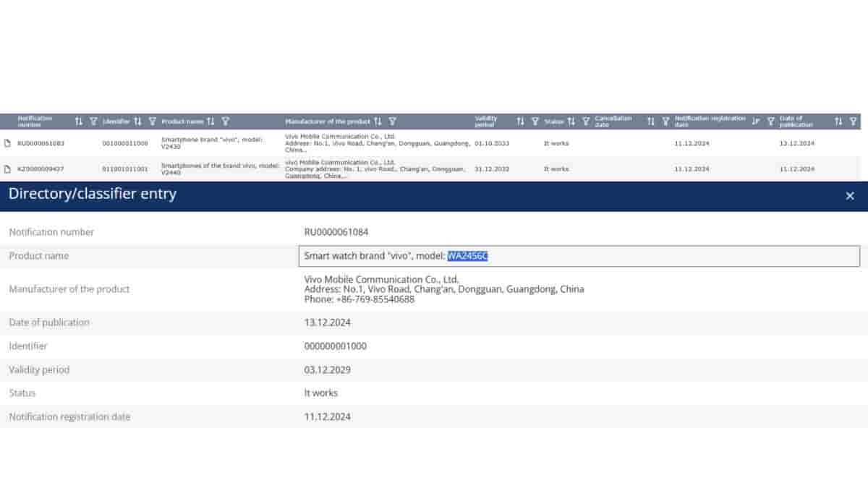Sort by Cancellation date
The height and width of the screenshot is (488, 868).
(x=650, y=121)
